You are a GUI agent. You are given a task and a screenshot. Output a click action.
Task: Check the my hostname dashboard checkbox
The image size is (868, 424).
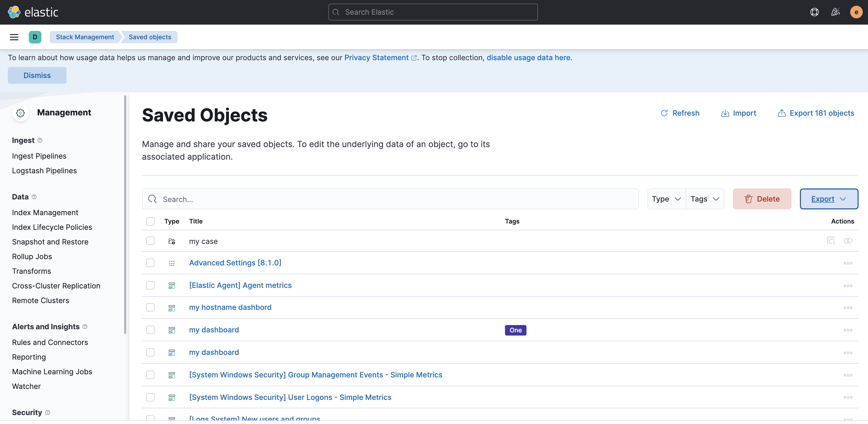pos(150,307)
